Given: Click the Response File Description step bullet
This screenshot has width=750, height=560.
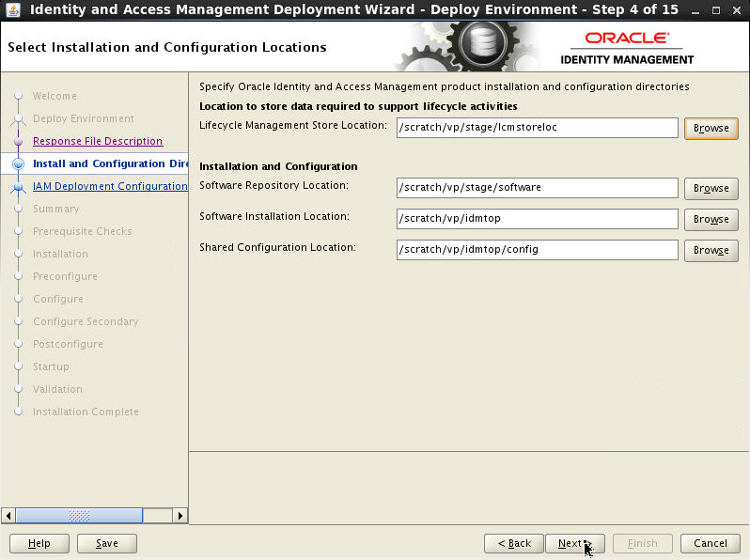Looking at the screenshot, I should point(18,142).
